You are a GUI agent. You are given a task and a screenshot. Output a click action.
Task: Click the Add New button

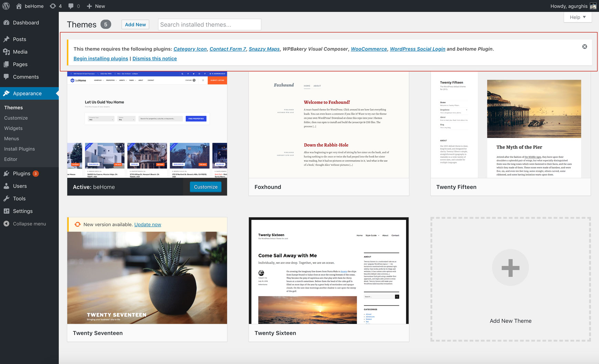pos(135,24)
